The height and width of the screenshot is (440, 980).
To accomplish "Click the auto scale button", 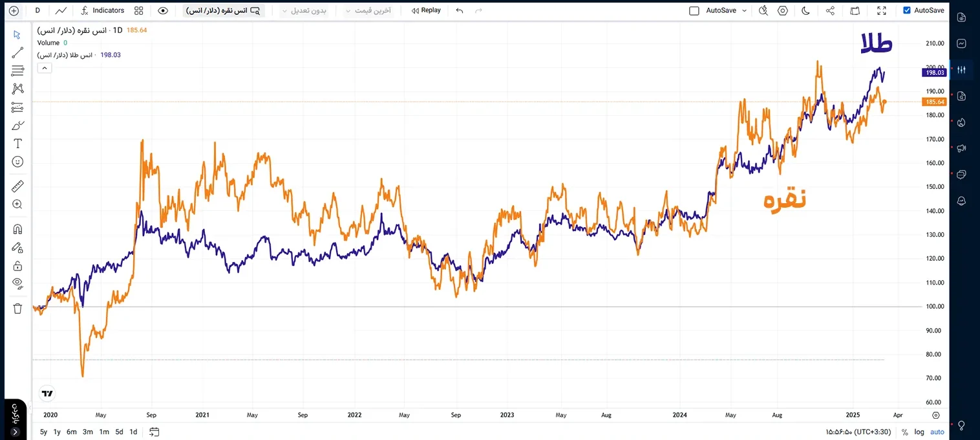I will coord(937,432).
